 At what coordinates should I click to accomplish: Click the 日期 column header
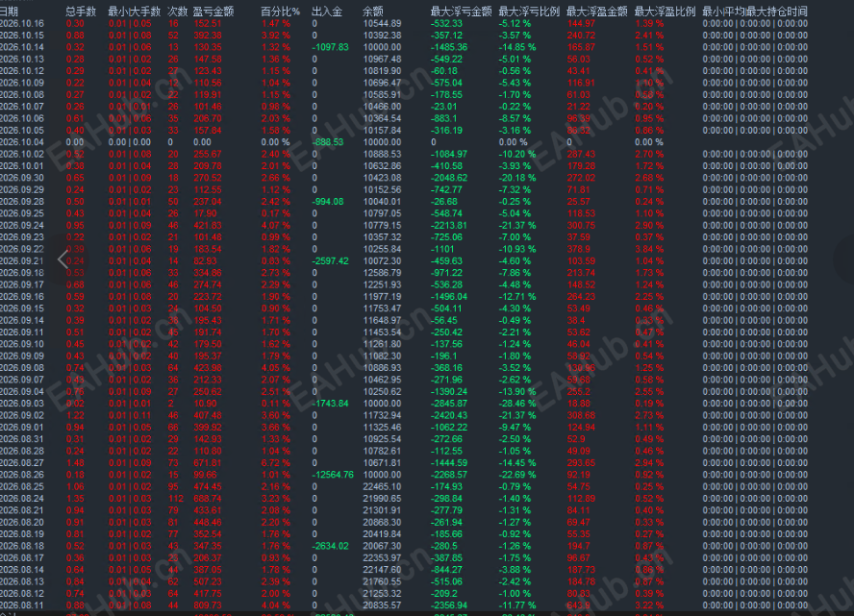click(10, 12)
